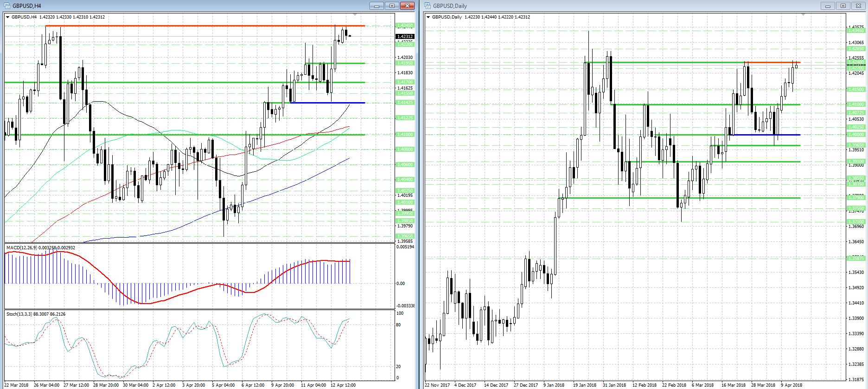Image resolution: width=868 pixels, height=389 pixels.
Task: Click the '12 Apr 12:00' time label
Action: [343, 385]
